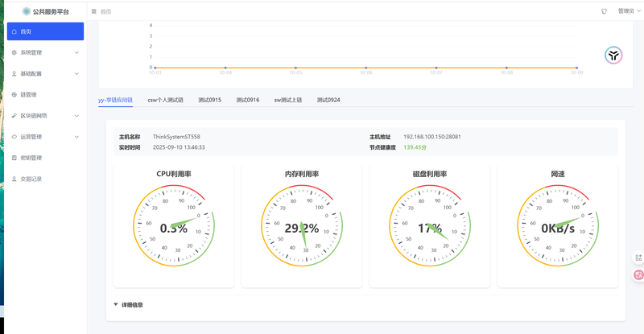Expand the 系统管理 menu chevron

pos(76,53)
